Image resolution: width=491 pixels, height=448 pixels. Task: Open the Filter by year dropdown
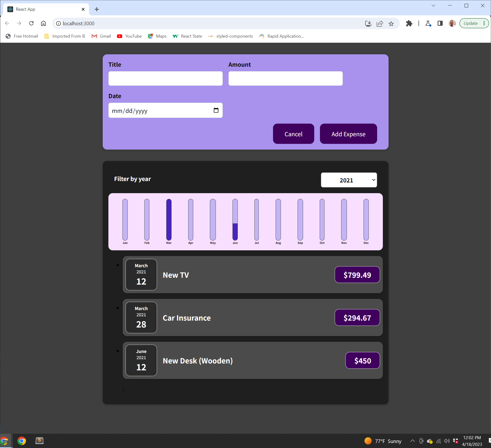coord(349,180)
